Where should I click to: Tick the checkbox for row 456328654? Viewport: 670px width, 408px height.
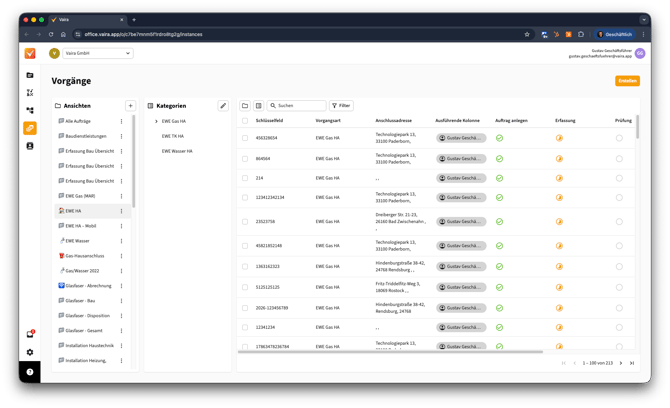(x=245, y=138)
